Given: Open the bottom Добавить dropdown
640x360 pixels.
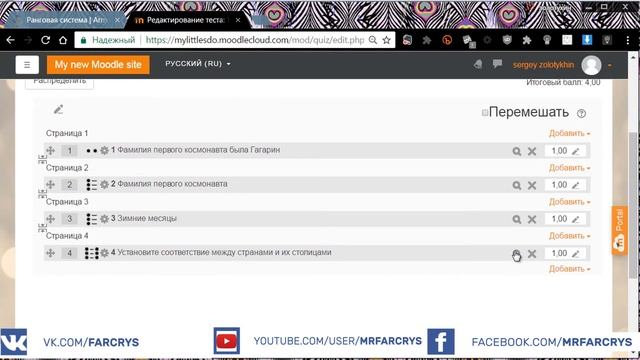Looking at the screenshot, I should coord(569,269).
